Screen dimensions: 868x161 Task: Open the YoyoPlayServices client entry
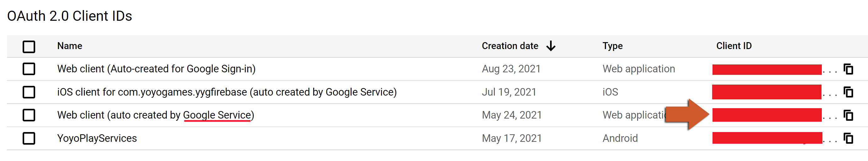coord(97,138)
